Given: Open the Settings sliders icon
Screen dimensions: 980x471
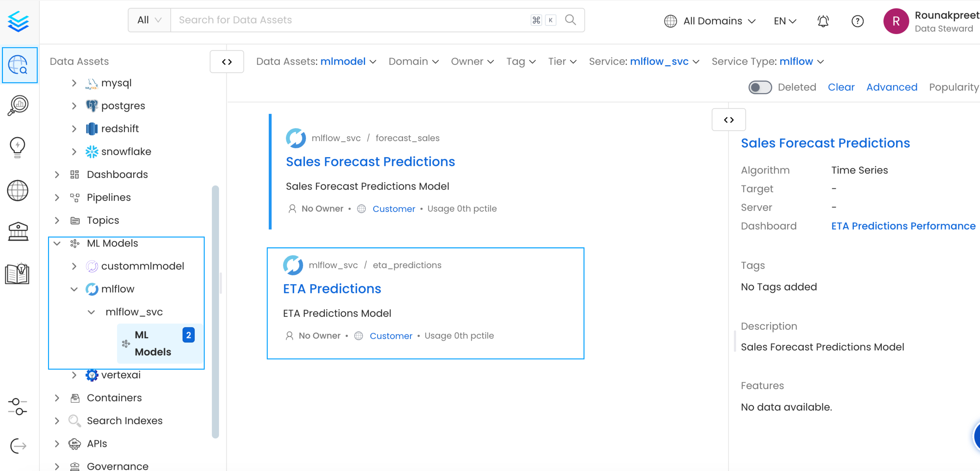Looking at the screenshot, I should point(17,406).
